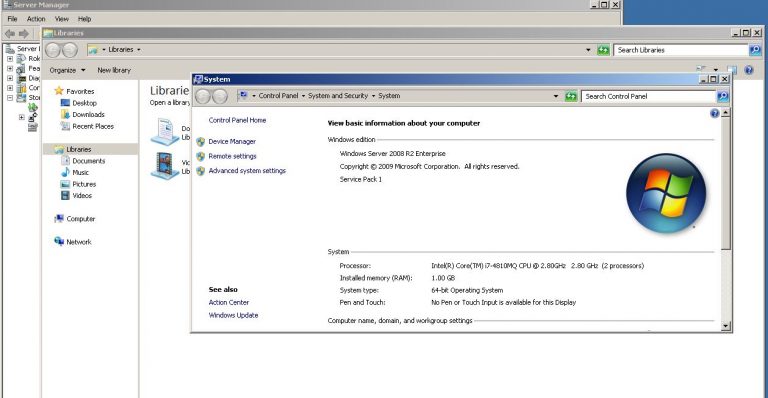The width and height of the screenshot is (768, 398).
Task: Click forward button in Libraries window
Action: coord(70,50)
